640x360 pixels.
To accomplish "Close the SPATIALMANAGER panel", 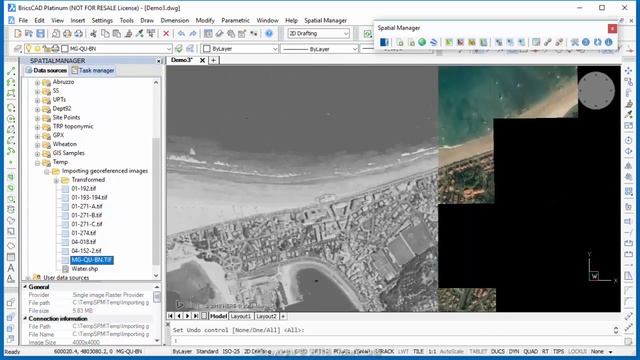I will pos(159,61).
